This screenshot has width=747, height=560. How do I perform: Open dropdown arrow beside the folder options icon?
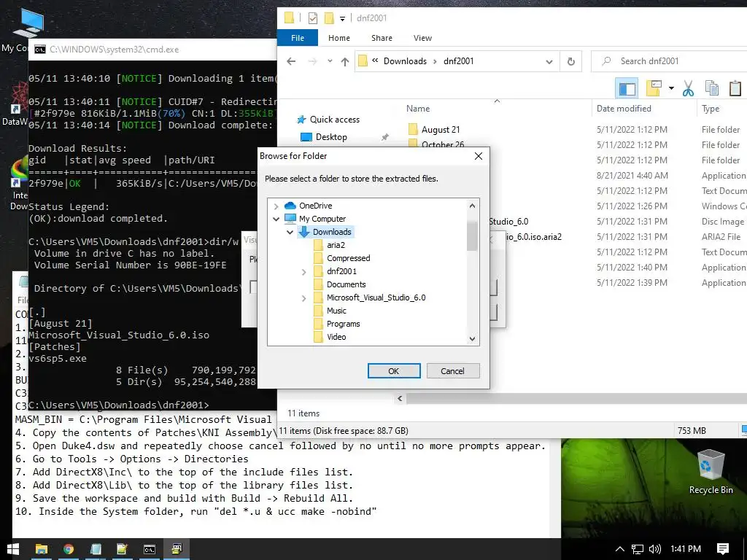pos(671,88)
